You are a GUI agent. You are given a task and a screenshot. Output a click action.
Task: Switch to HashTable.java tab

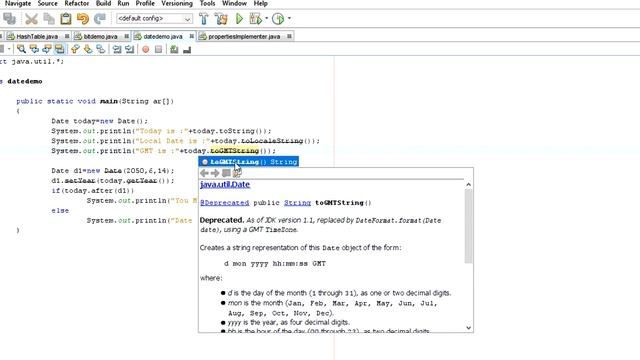click(37, 36)
